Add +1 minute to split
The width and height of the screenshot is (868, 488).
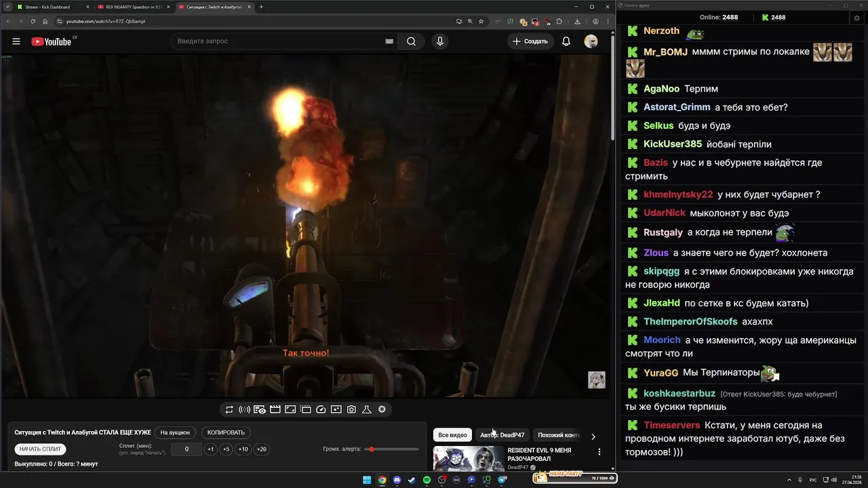211,449
